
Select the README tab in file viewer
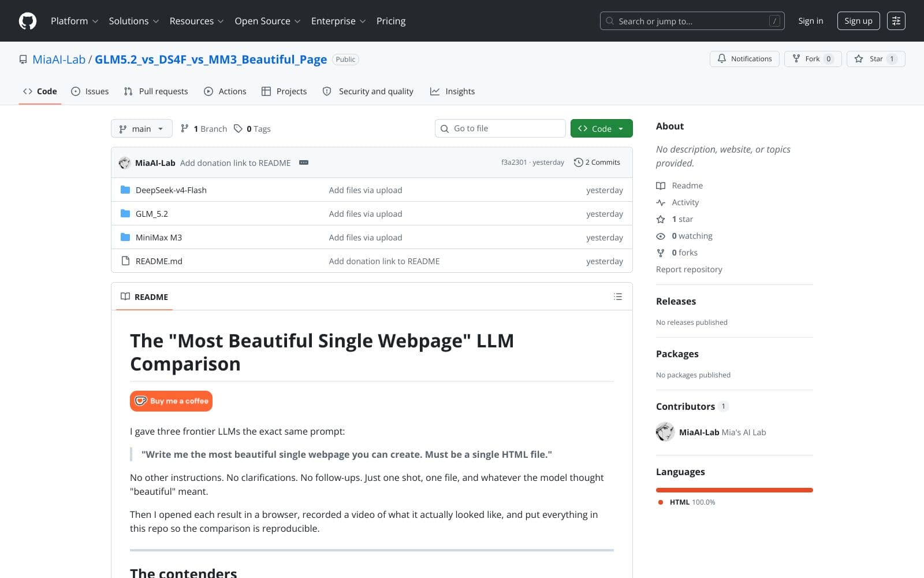point(144,297)
